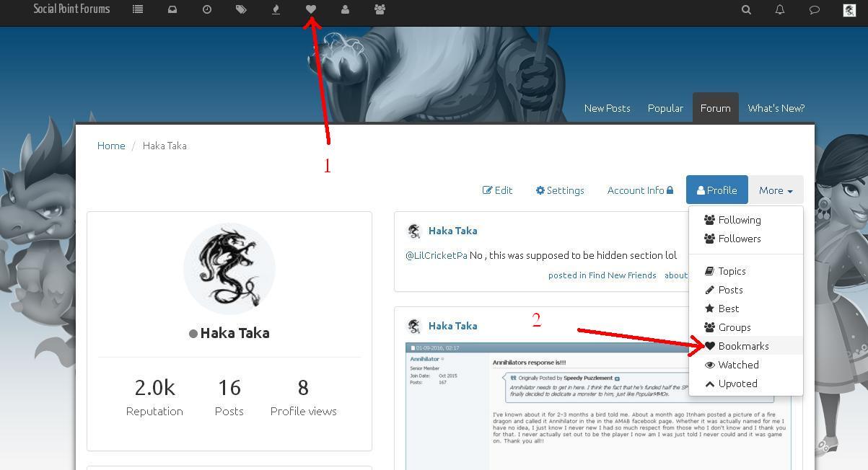This screenshot has width=868, height=470.
Task: Click the 8 Profile views stat
Action: 303,397
